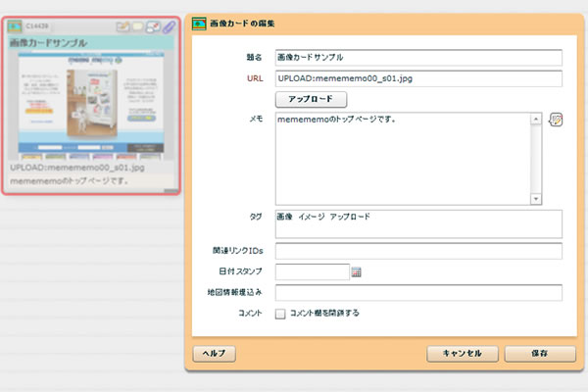
Task: Click the URL input field
Action: 418,78
